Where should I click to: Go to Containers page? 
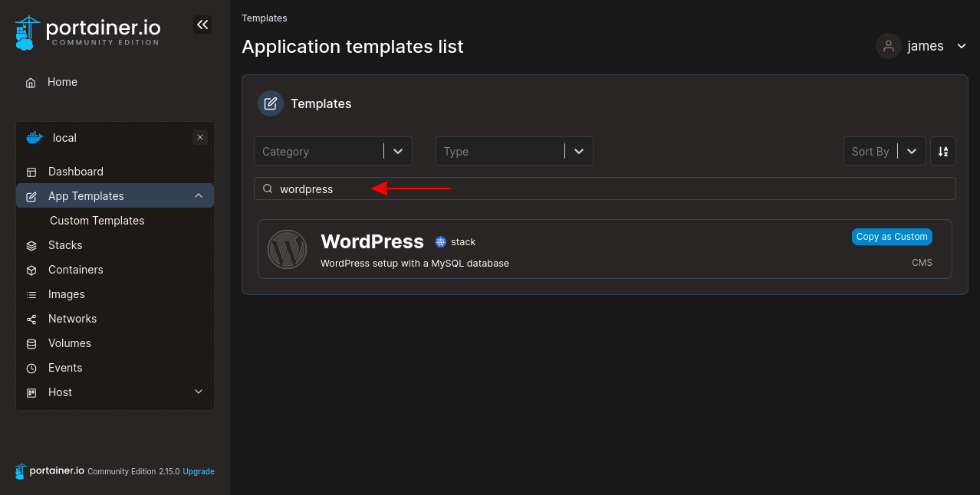coord(75,270)
